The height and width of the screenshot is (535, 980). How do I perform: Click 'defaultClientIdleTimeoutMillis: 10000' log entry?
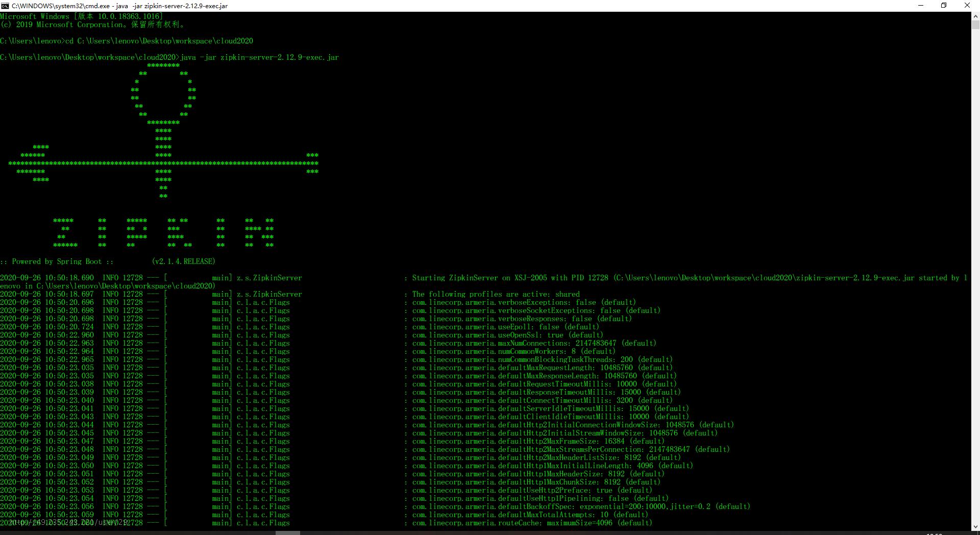pos(551,417)
